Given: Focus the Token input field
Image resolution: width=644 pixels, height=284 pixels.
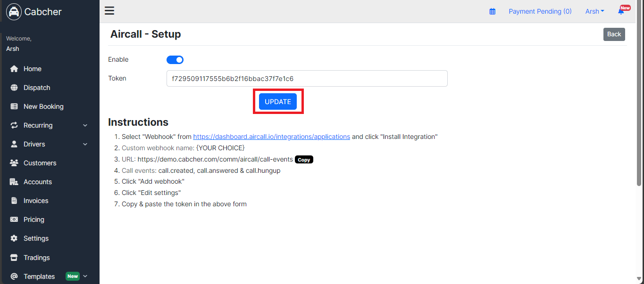Looking at the screenshot, I should click(x=307, y=79).
